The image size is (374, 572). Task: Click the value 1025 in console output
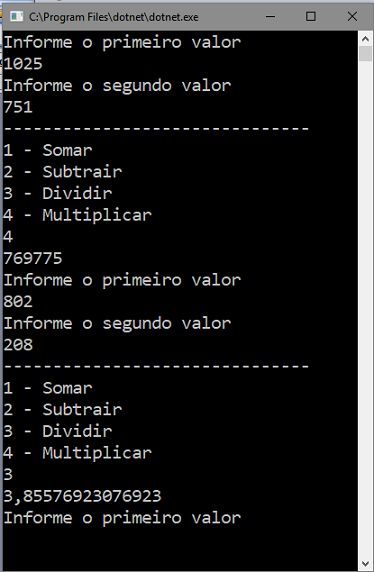(23, 64)
